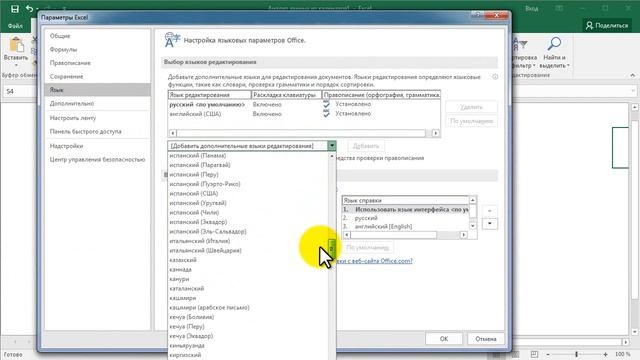
Task: Collapse the ribbon with the chevron
Action: [x=632, y=75]
